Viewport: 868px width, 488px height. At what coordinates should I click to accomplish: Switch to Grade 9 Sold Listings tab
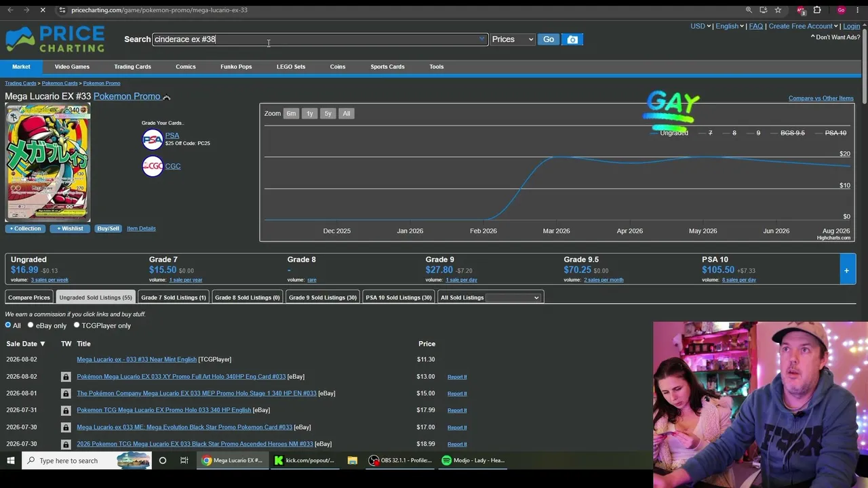tap(323, 298)
